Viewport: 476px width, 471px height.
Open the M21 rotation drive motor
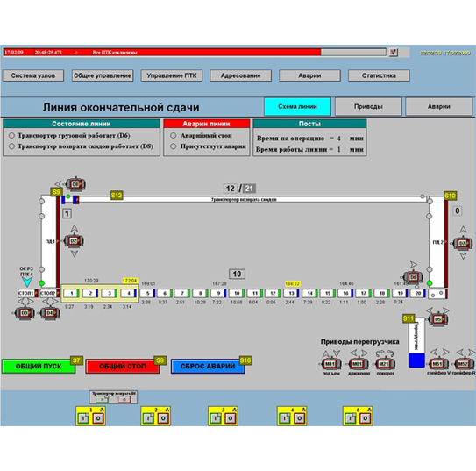tap(384, 363)
